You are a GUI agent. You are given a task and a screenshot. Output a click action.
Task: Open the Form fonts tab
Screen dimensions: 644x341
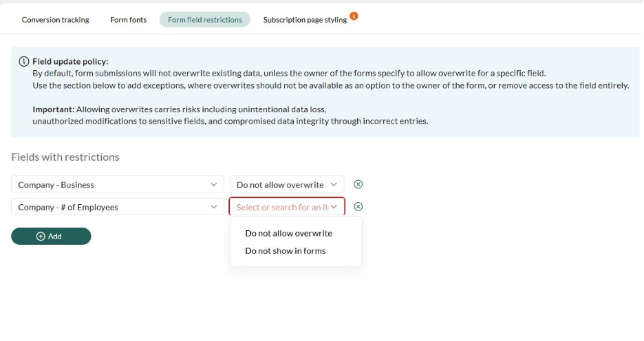tap(128, 20)
